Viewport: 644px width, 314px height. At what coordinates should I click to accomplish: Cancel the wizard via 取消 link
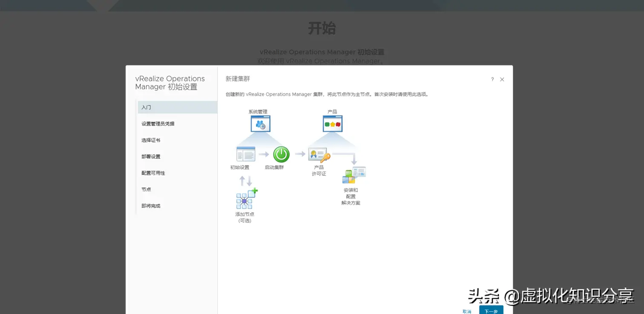tap(467, 311)
